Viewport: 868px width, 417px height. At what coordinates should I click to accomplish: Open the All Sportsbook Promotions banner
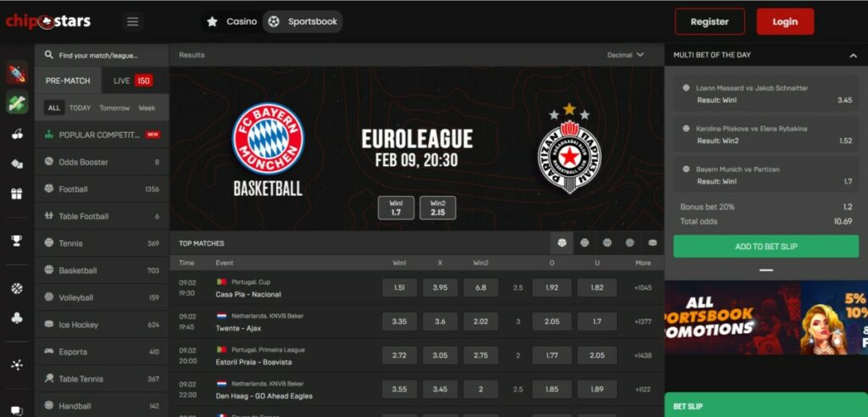tap(766, 318)
